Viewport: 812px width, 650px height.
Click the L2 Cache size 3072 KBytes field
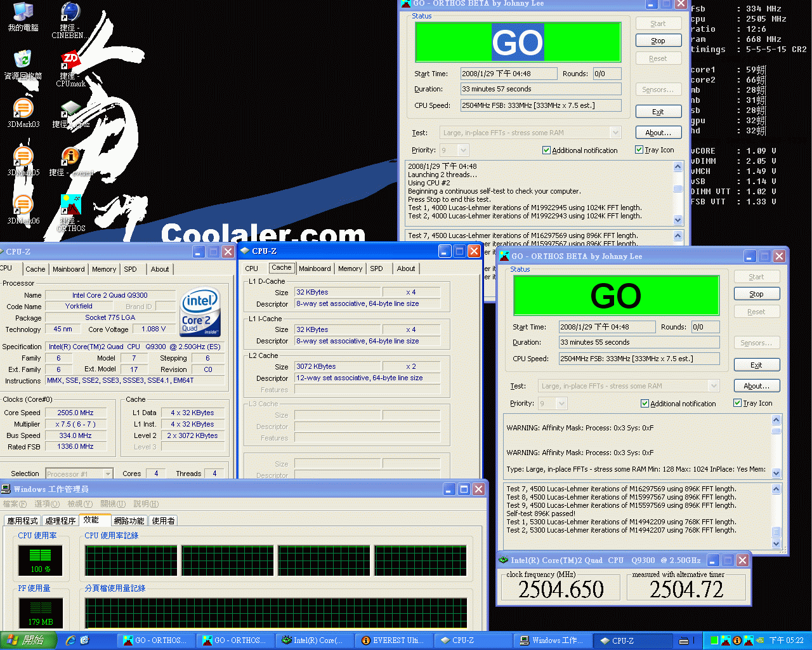pos(337,366)
